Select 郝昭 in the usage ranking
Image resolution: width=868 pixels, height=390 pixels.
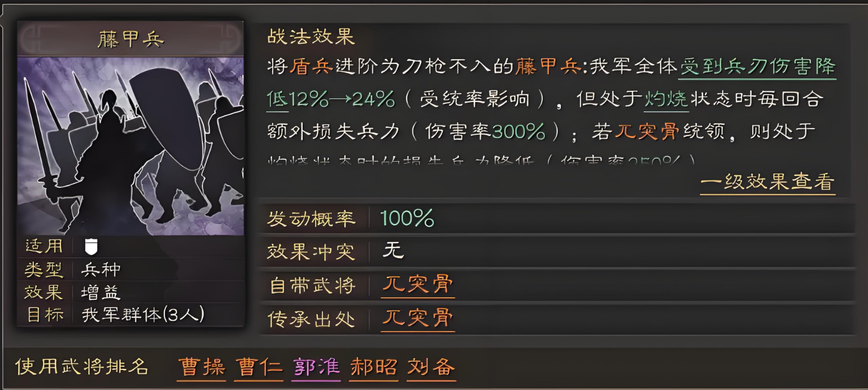pos(372,368)
